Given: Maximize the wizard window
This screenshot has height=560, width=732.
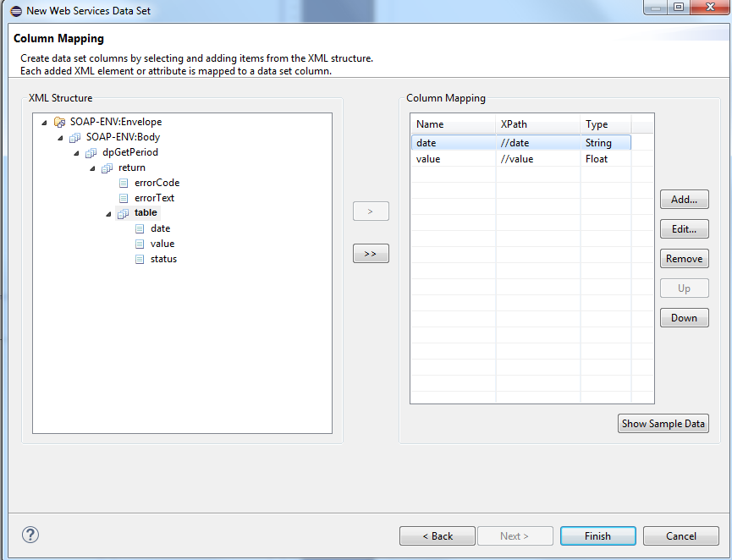Looking at the screenshot, I should [x=679, y=7].
